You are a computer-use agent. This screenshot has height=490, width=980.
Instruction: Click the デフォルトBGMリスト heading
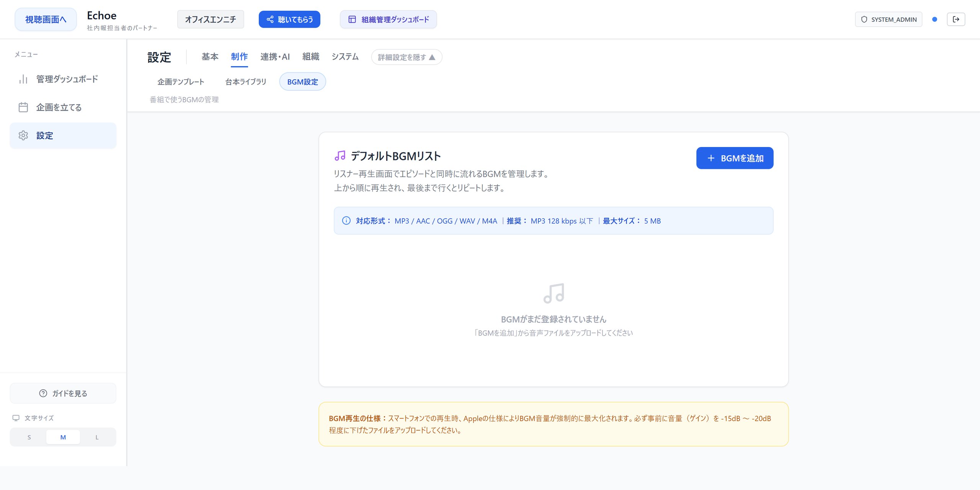395,156
